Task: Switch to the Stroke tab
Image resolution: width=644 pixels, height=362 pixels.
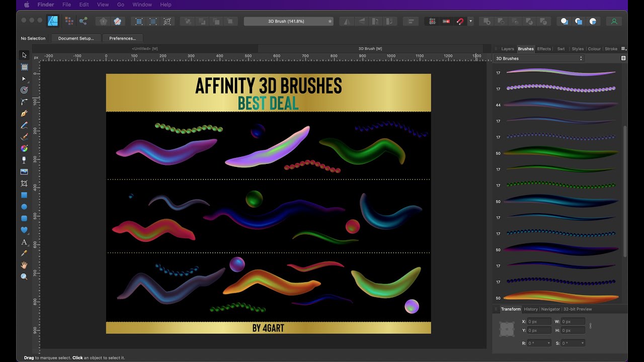Action: [611, 49]
